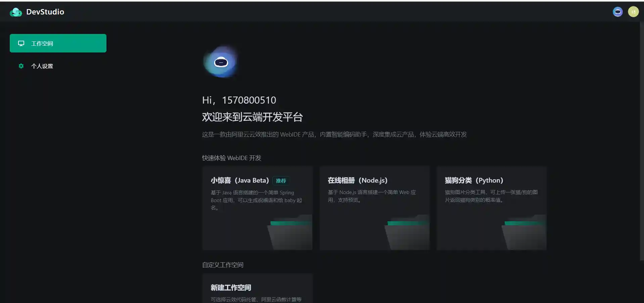Screen dimensions: 644x303
Task: Open the 小惊喜 (Java Beta) template title
Action: [x=240, y=181]
